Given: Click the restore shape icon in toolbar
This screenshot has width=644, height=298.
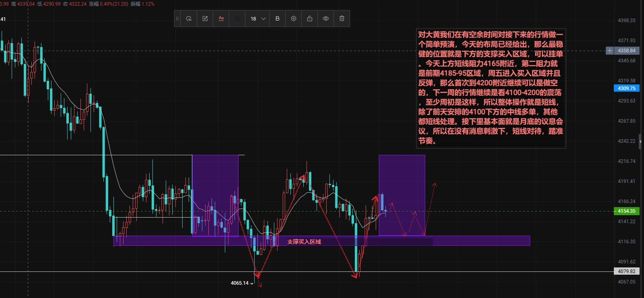Looking at the screenshot, I should tap(189, 18).
